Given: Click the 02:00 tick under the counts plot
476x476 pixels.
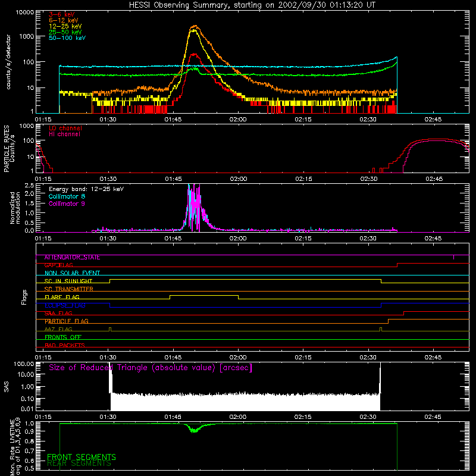Looking at the screenshot, I should point(238,120).
